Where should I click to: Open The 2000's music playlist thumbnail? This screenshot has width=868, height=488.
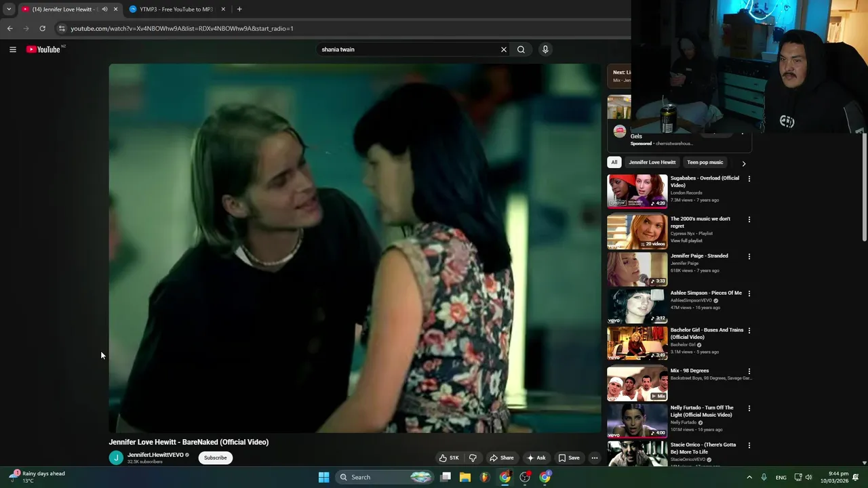coord(637,231)
